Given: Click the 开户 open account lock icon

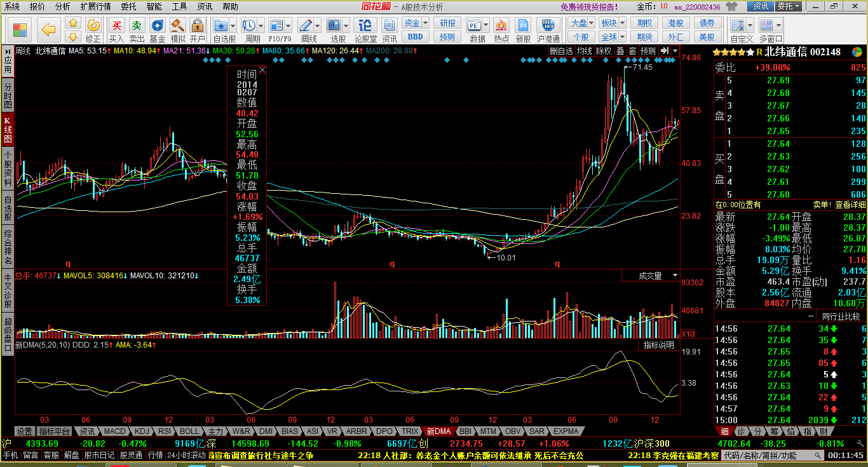Looking at the screenshot, I should (x=198, y=26).
